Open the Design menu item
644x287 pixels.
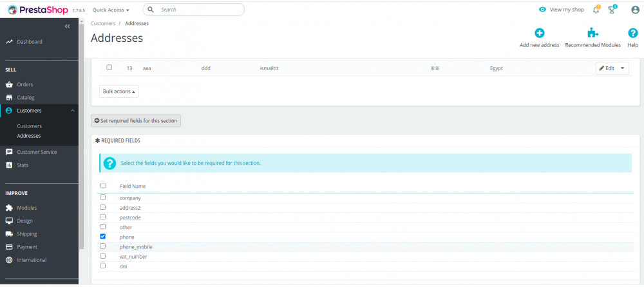click(24, 221)
